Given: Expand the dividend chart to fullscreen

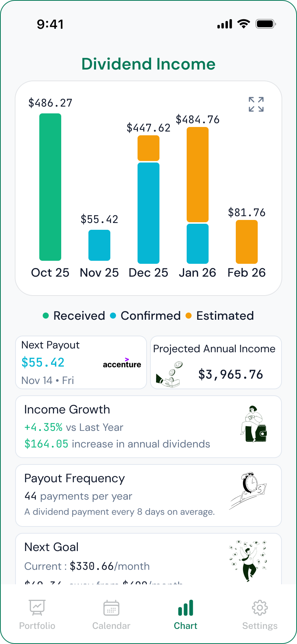Looking at the screenshot, I should (256, 104).
